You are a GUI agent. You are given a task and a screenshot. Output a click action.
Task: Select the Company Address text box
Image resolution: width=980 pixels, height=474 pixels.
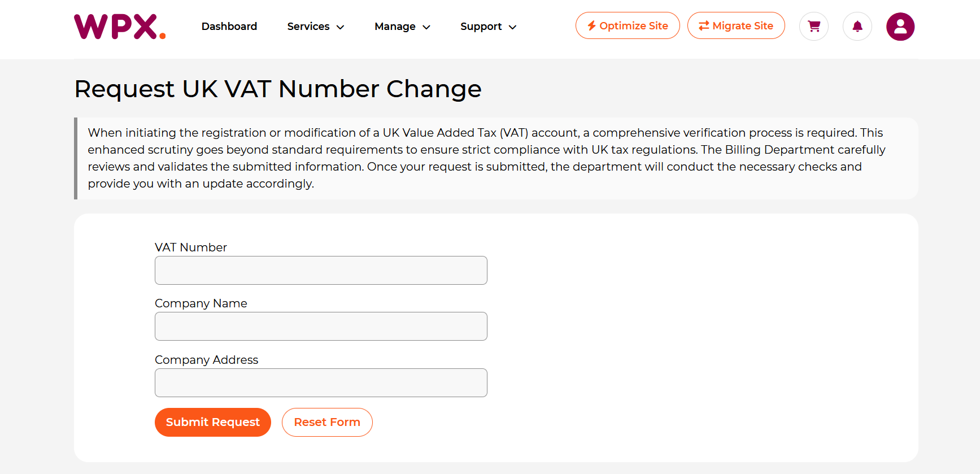[x=321, y=382]
